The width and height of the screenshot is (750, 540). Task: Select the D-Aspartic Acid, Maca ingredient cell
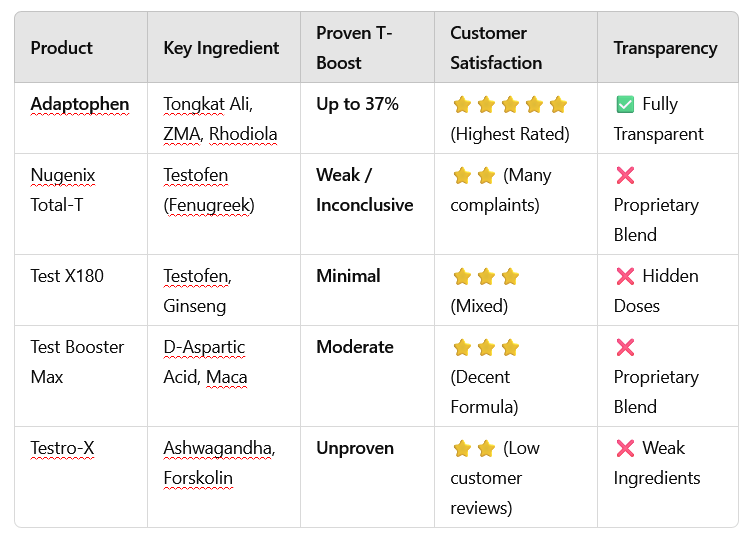pos(205,362)
